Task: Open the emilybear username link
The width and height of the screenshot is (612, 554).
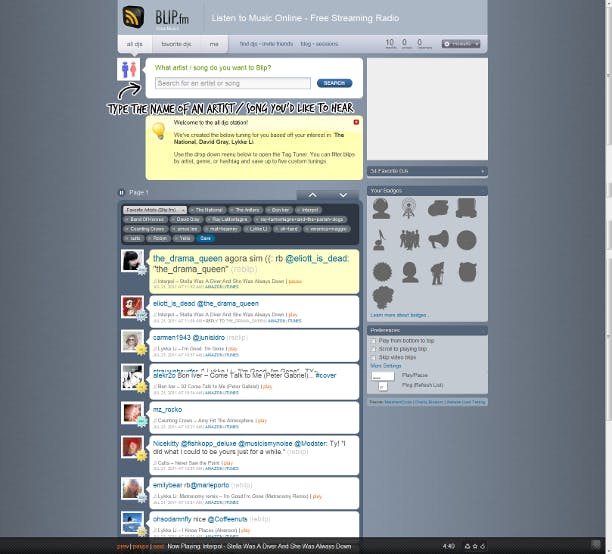Action: pyautogui.click(x=167, y=485)
